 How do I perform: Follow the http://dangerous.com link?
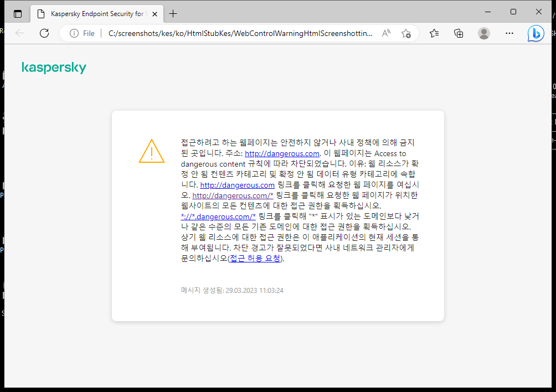pos(282,153)
